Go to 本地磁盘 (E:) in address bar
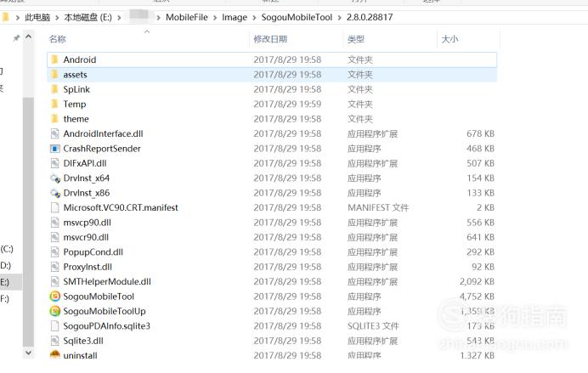 coord(88,17)
